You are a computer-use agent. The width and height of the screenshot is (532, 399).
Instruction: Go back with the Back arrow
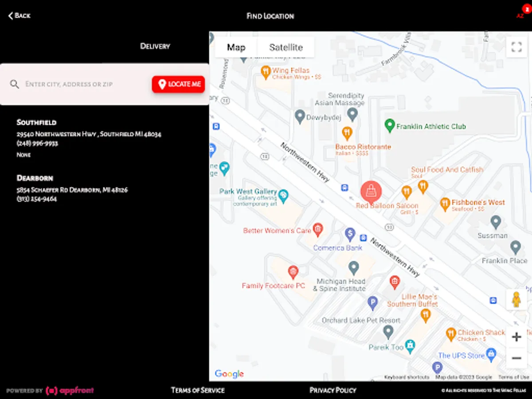pos(19,16)
